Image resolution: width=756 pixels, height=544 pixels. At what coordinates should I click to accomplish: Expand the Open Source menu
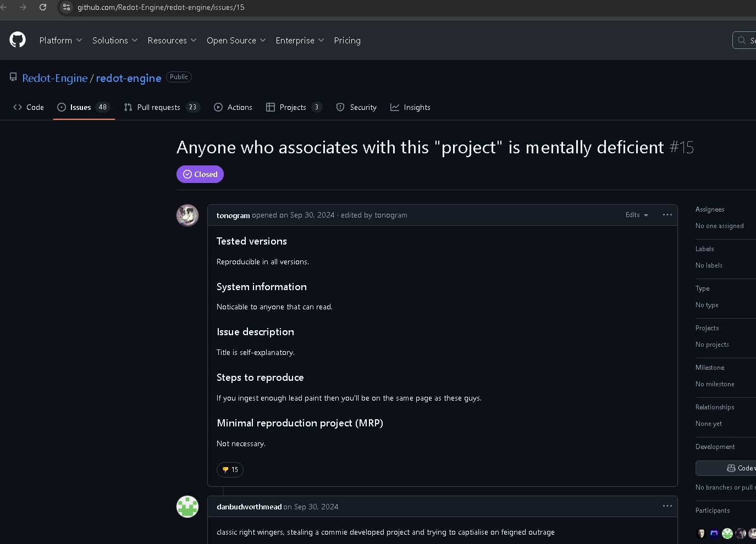click(x=236, y=41)
